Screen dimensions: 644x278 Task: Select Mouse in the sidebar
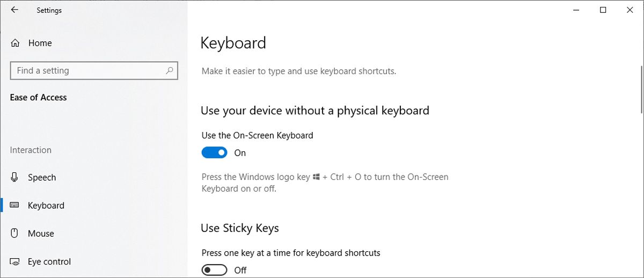[41, 233]
